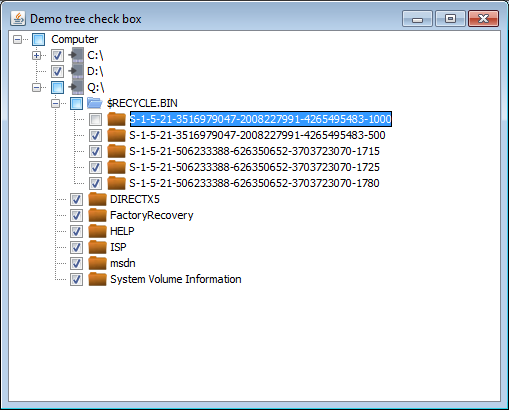This screenshot has height=410, width=509.
Task: Select the Computer label
Action: [75, 39]
